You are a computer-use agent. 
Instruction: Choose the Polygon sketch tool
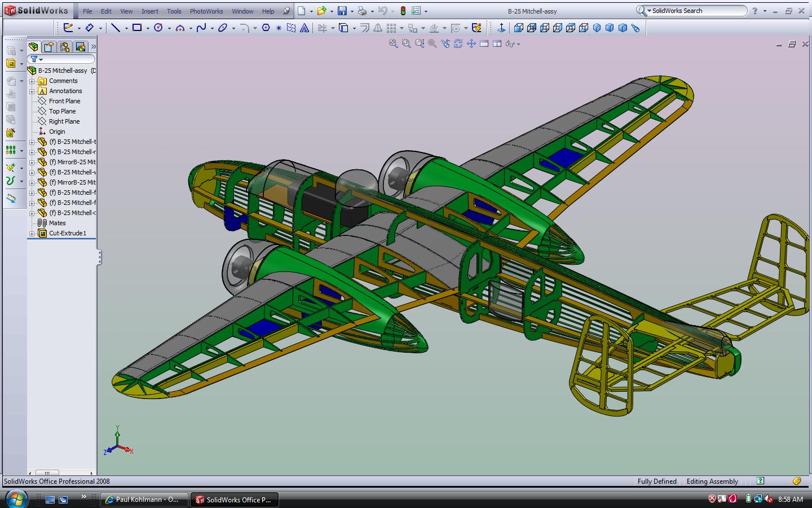(x=266, y=27)
